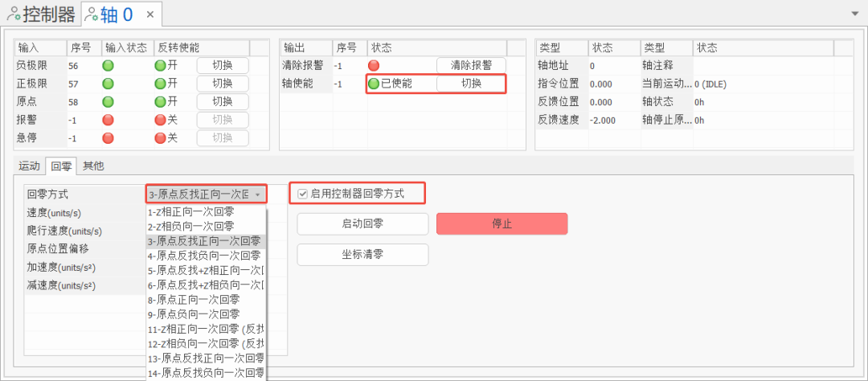Click the 原点位置偏移 property row
868x381 pixels.
click(86, 249)
